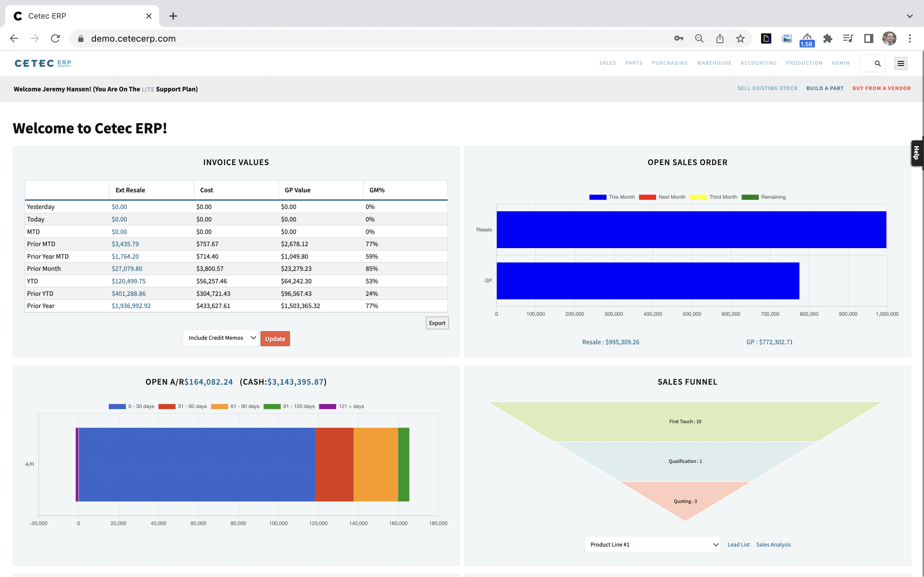The width and height of the screenshot is (924, 577).
Task: Click the WAREHOUSE navigation icon
Action: click(x=714, y=63)
